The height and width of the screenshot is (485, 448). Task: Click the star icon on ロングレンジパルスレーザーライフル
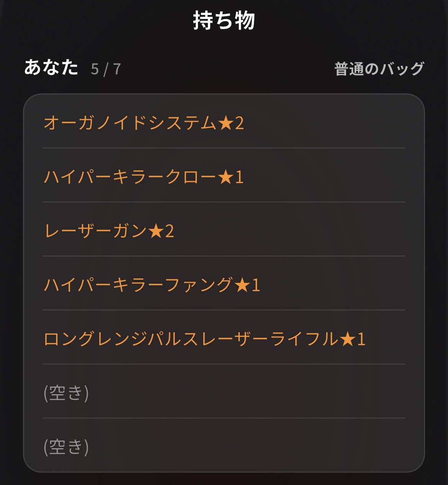click(x=347, y=339)
